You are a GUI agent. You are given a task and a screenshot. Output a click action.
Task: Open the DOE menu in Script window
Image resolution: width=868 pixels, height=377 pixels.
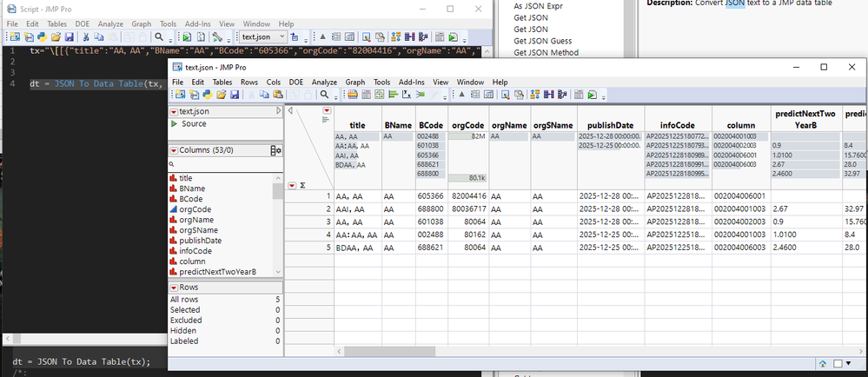(x=82, y=23)
